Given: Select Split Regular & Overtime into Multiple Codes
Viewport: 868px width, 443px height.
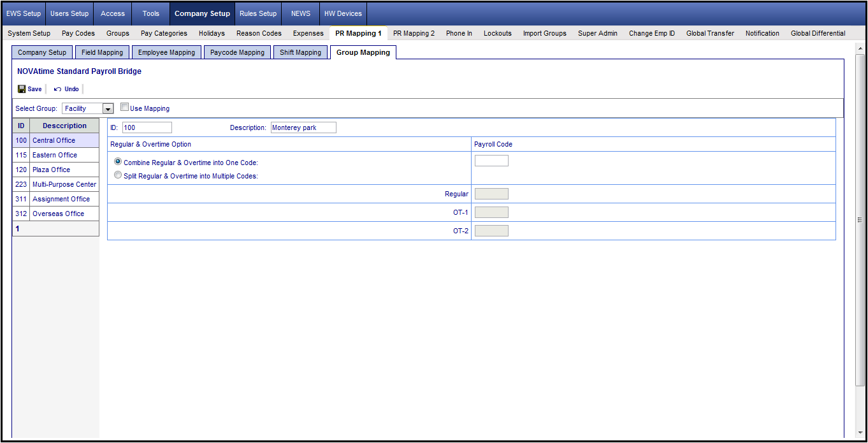Looking at the screenshot, I should [x=118, y=175].
